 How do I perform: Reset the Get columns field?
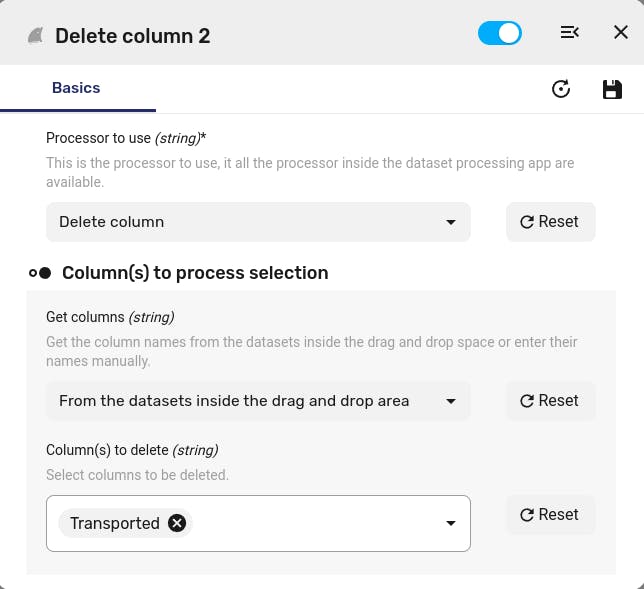coord(550,401)
